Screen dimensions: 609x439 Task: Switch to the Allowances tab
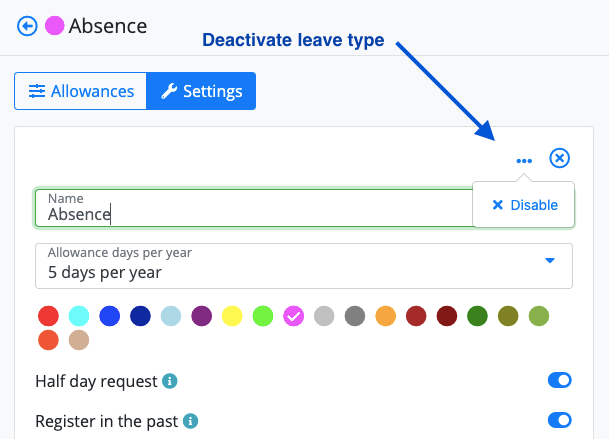click(x=81, y=91)
